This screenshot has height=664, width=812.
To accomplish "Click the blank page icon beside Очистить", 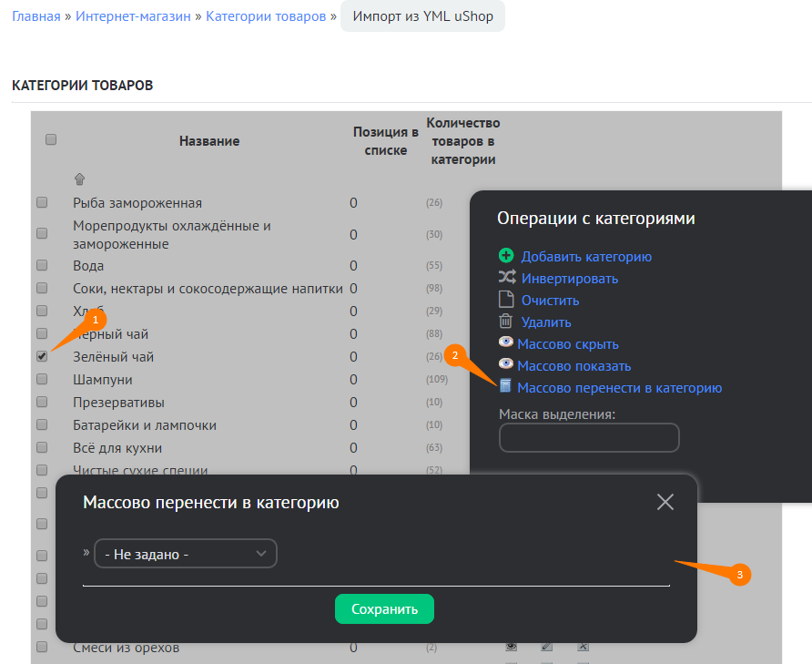I will point(506,300).
